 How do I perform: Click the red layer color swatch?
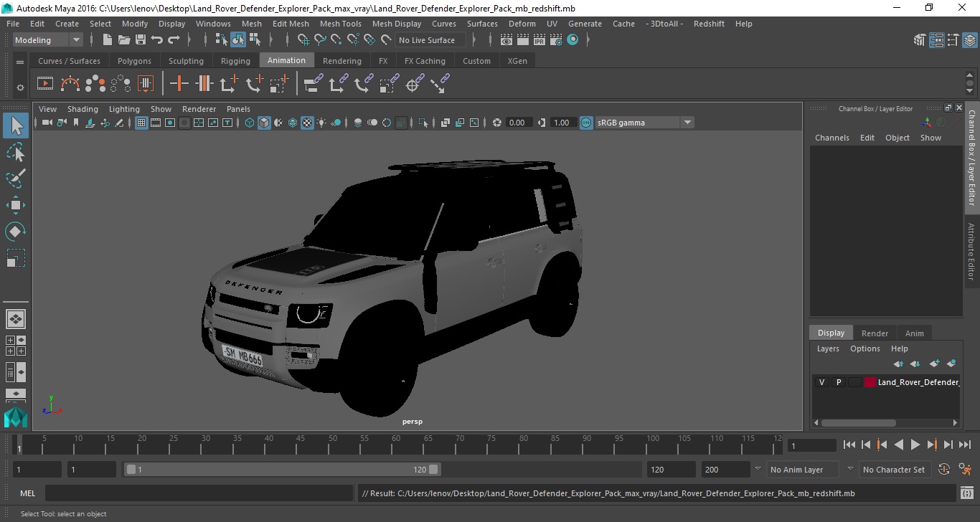tap(870, 382)
